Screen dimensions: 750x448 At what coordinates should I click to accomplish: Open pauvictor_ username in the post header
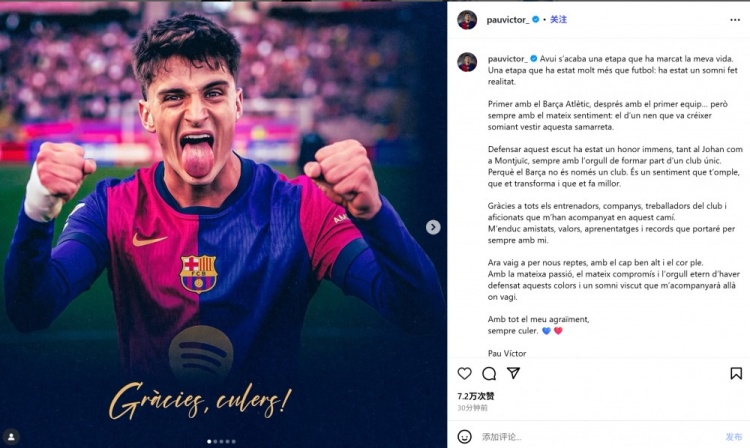506,19
